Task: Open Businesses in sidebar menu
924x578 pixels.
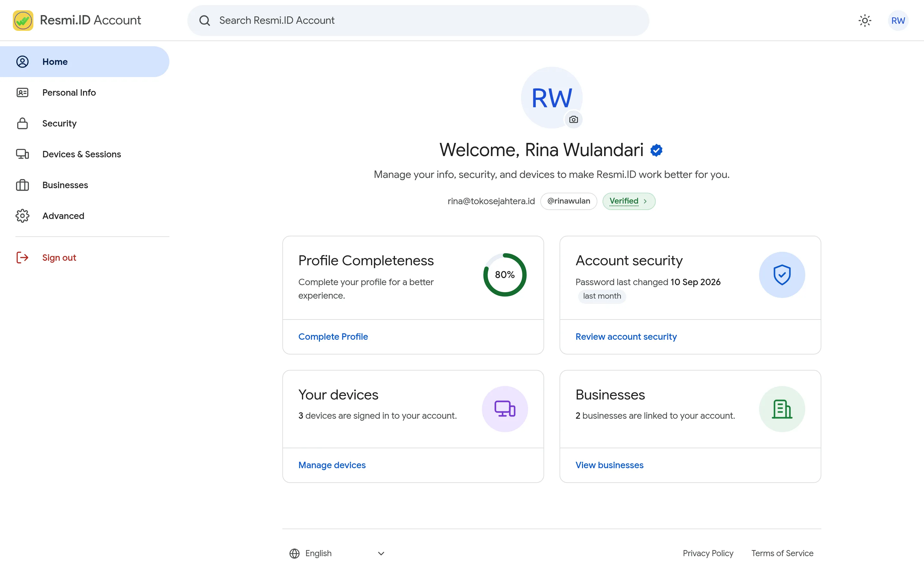Action: tap(84, 185)
